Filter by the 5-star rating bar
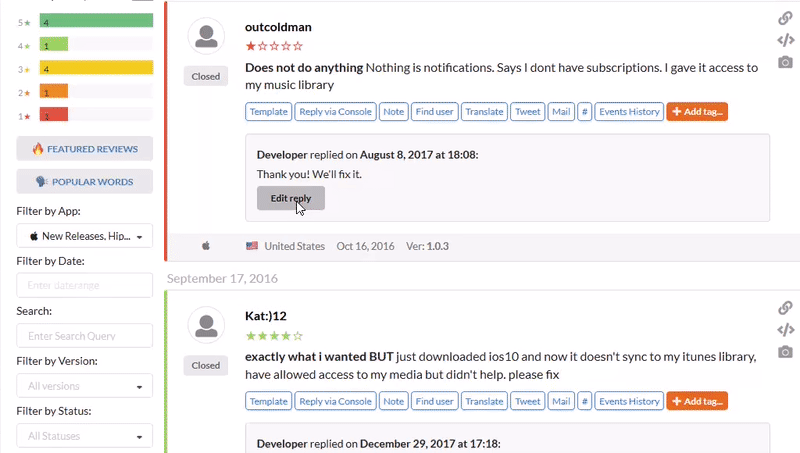 96,20
